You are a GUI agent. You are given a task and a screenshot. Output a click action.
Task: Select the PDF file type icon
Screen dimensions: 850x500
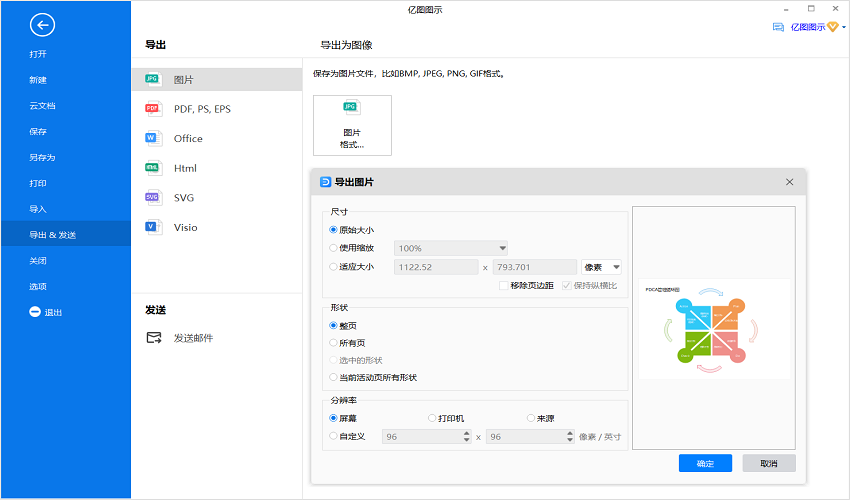click(x=153, y=109)
